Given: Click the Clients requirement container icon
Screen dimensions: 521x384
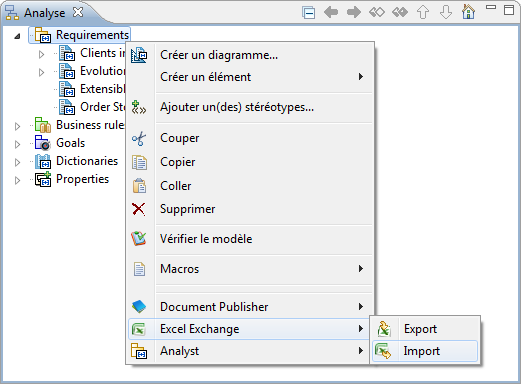Looking at the screenshot, I should [67, 53].
